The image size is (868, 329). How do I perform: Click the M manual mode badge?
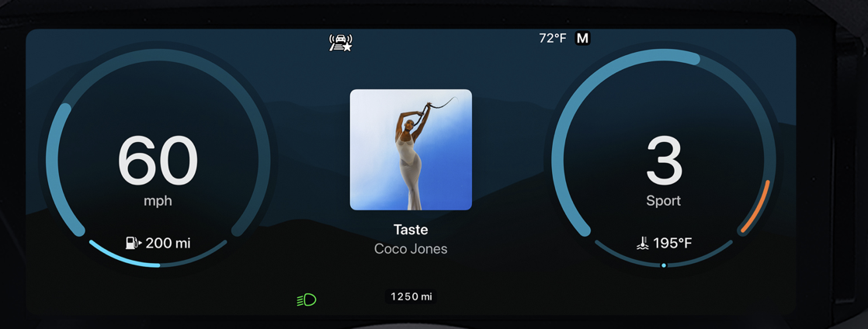(x=582, y=38)
